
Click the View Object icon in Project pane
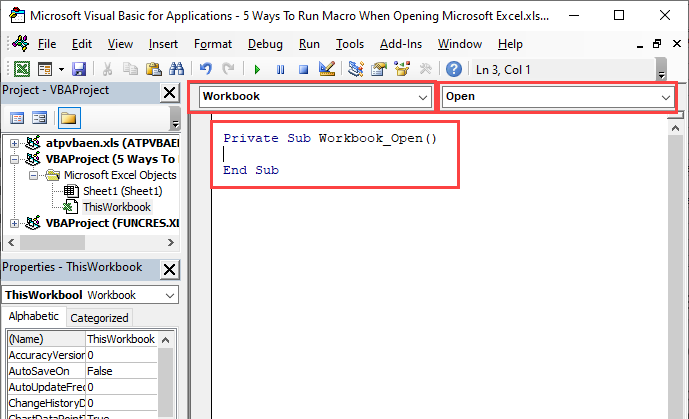(x=40, y=118)
